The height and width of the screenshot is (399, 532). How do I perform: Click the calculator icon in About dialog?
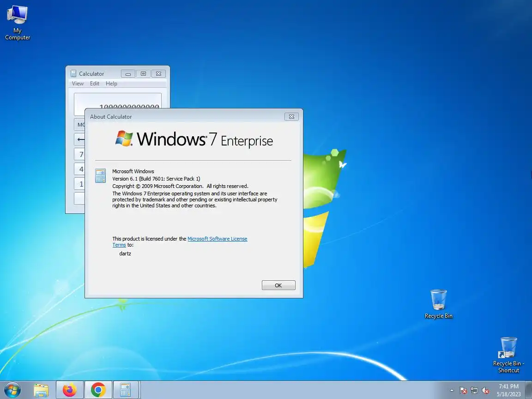(100, 176)
